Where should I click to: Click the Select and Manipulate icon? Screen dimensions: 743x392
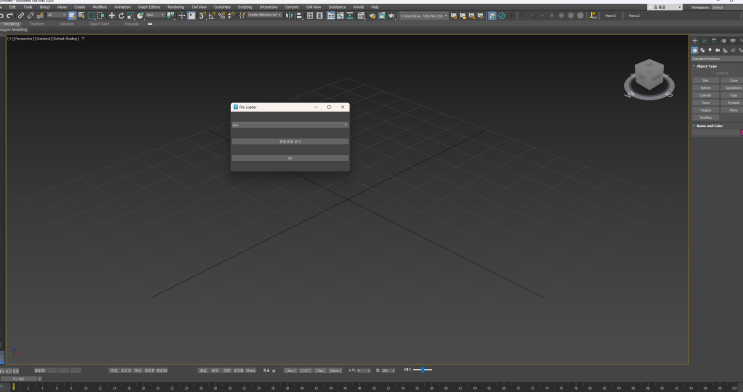point(181,16)
